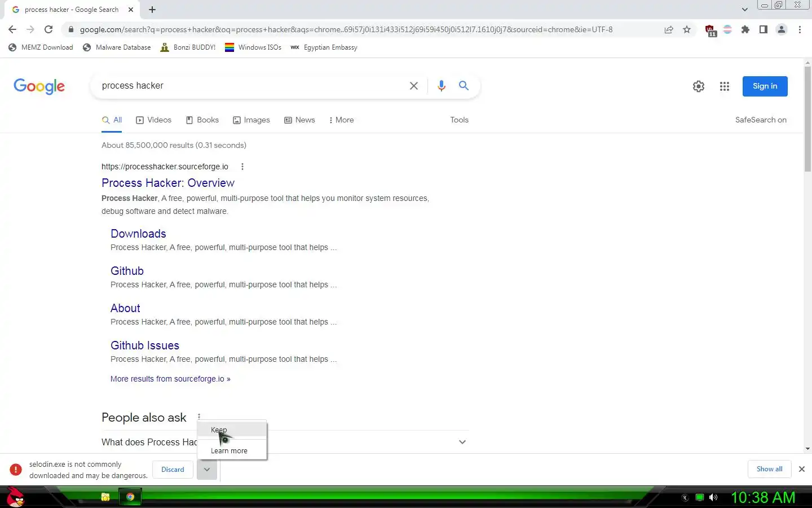Reload the Google search page
The image size is (812, 508).
(x=48, y=29)
